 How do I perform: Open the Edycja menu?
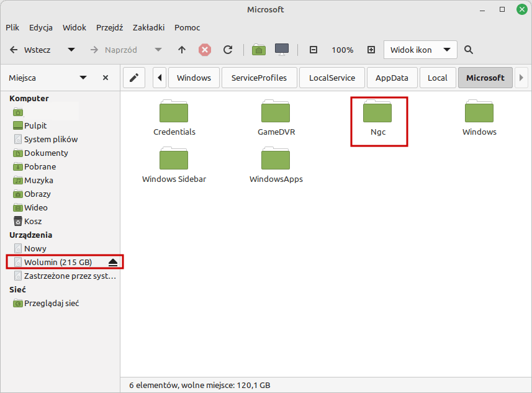41,27
